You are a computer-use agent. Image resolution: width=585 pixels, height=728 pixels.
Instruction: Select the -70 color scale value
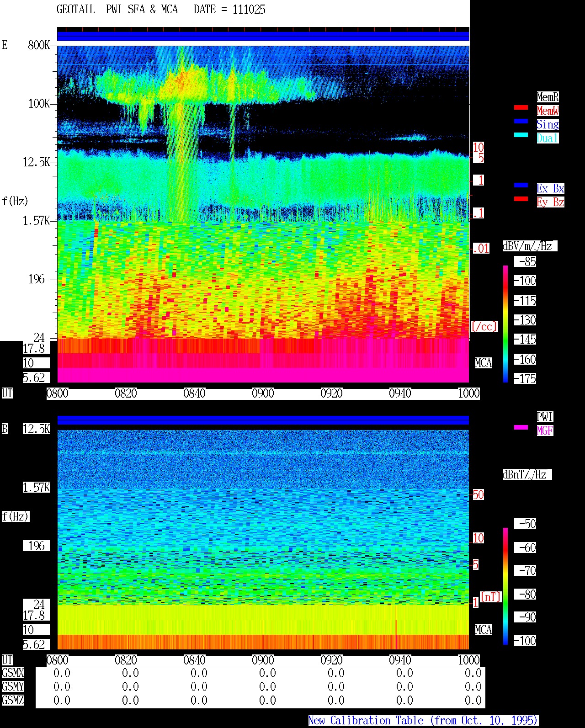pos(526,570)
